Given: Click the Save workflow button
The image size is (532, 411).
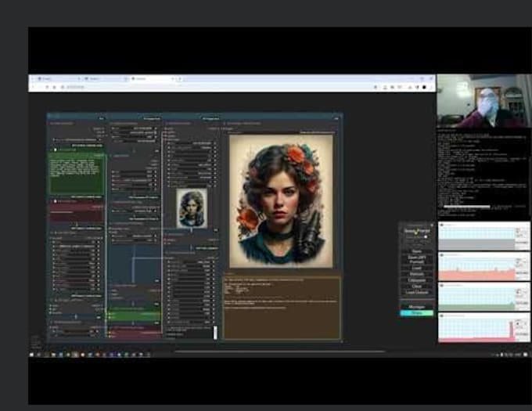Looking at the screenshot, I should [x=417, y=251].
